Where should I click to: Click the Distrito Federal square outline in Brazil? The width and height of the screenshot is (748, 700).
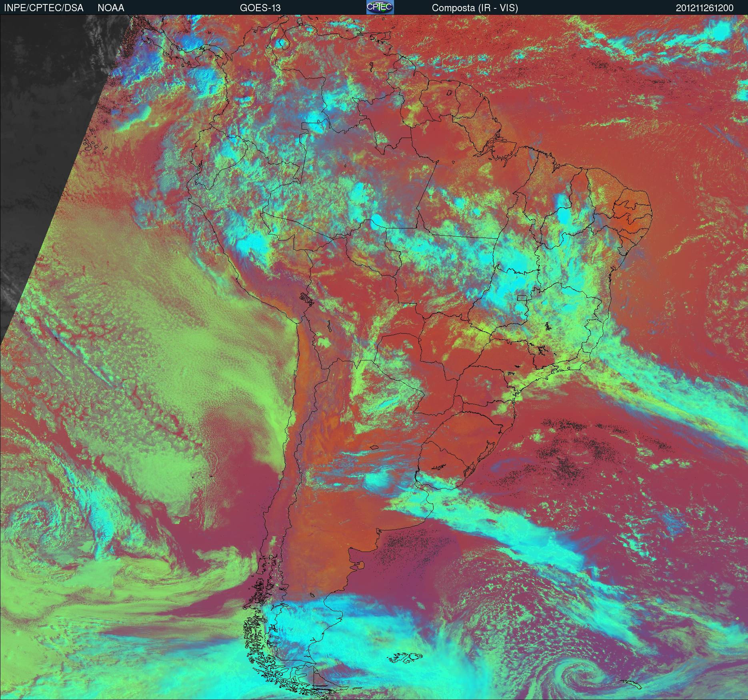522,298
